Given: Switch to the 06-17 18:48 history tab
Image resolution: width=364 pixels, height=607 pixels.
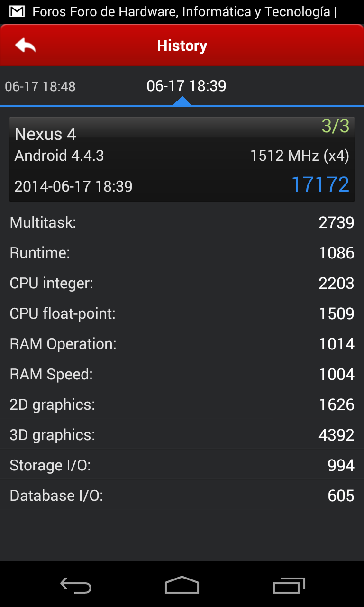Looking at the screenshot, I should point(40,86).
